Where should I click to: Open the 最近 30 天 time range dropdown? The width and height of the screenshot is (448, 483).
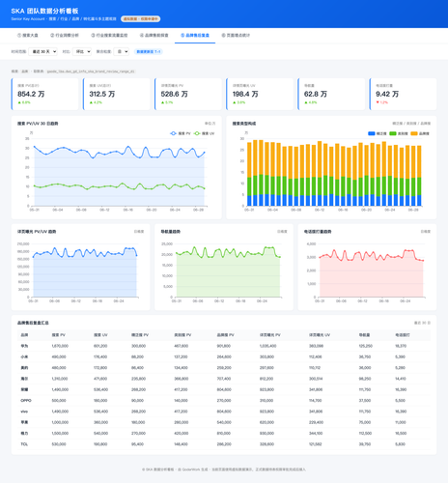point(42,51)
